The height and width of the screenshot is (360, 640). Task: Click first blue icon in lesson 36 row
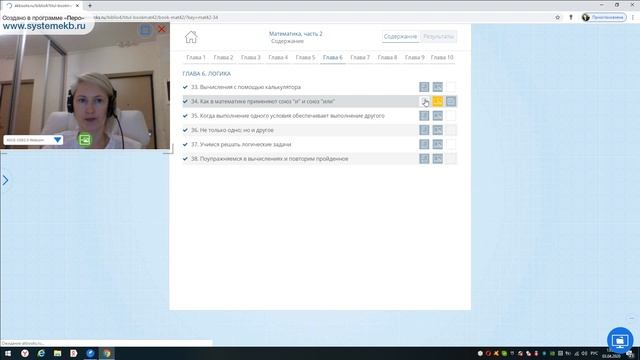point(424,130)
